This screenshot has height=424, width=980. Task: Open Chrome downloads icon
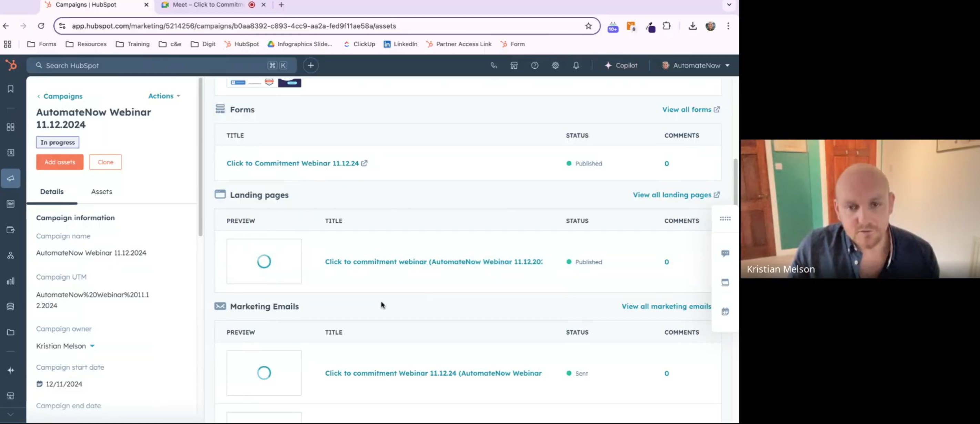(692, 26)
